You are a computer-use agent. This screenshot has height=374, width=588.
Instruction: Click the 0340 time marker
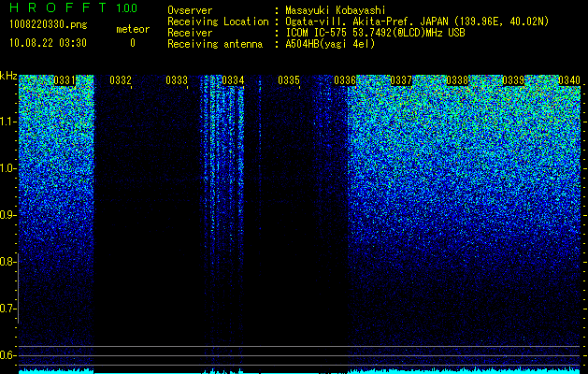(569, 80)
